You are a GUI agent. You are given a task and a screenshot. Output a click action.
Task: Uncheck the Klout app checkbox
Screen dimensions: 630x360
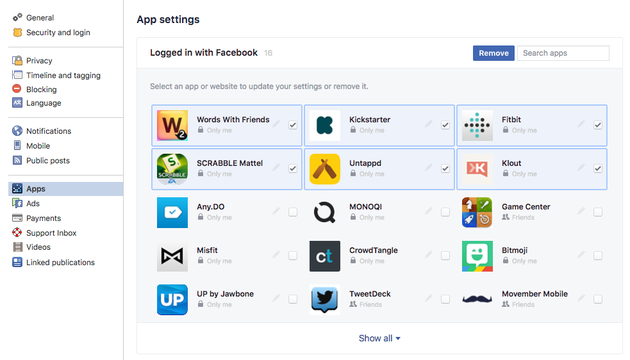tap(597, 169)
